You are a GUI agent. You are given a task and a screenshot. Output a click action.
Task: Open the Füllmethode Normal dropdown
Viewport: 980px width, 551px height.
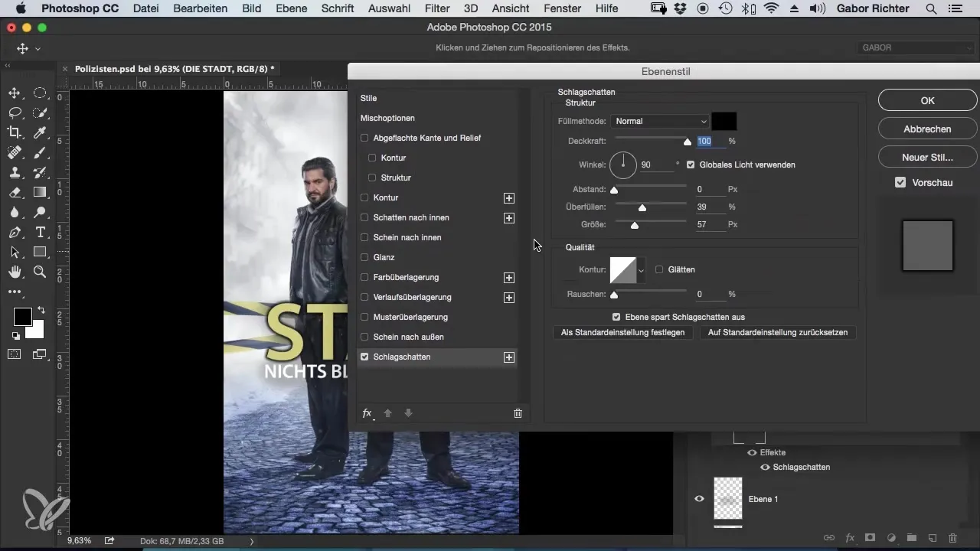tap(660, 121)
